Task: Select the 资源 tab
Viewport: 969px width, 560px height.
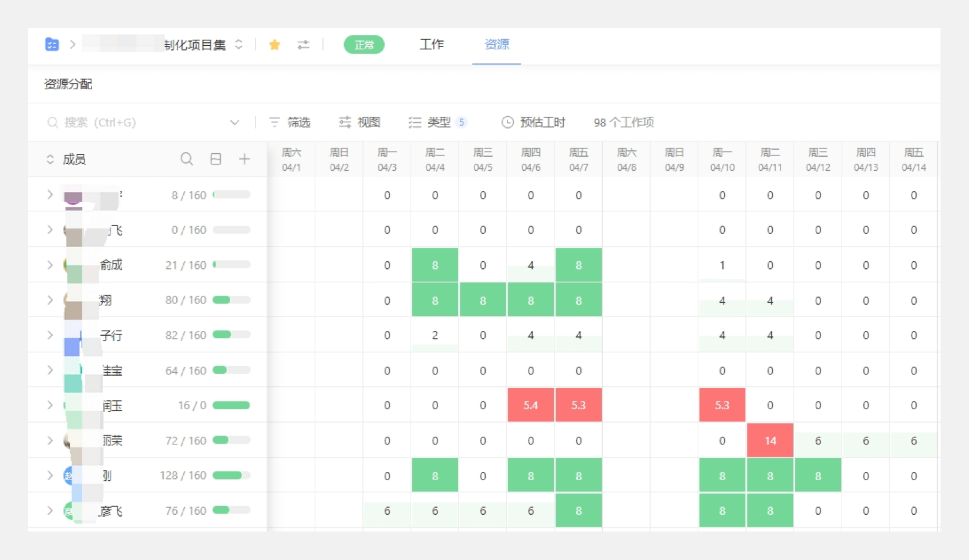Action: click(496, 45)
